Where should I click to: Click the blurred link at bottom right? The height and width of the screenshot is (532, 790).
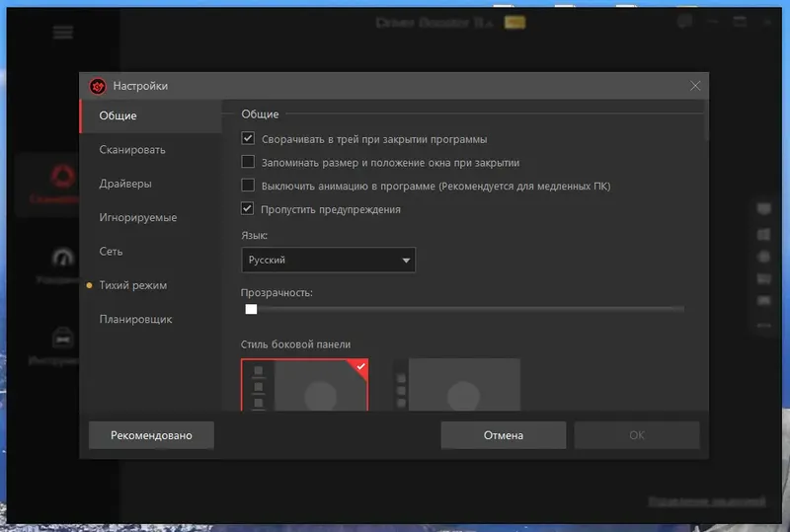click(x=707, y=500)
